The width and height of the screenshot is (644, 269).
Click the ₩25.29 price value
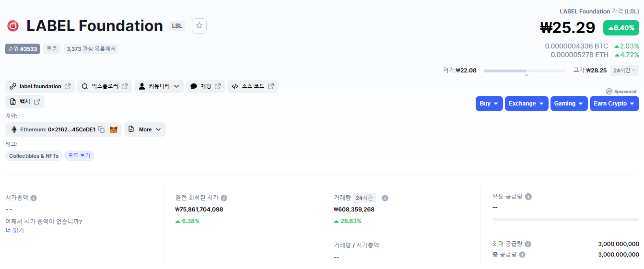pyautogui.click(x=568, y=28)
